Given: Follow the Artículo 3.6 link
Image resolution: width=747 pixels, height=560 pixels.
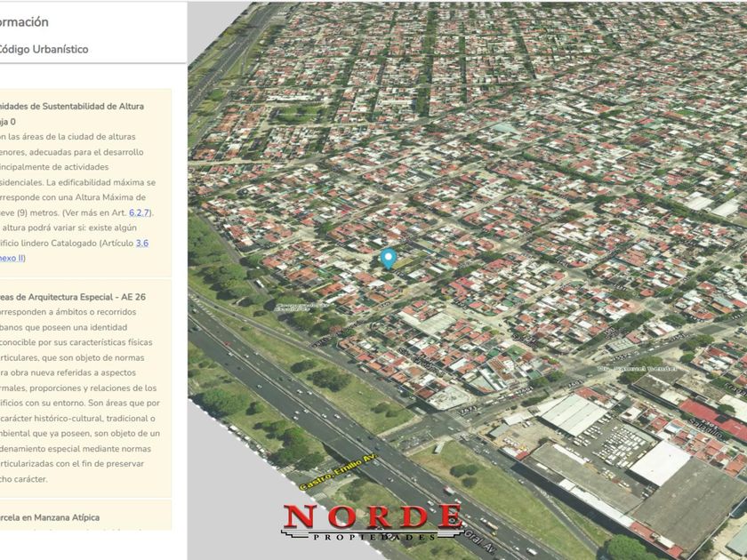Looking at the screenshot, I should point(142,243).
